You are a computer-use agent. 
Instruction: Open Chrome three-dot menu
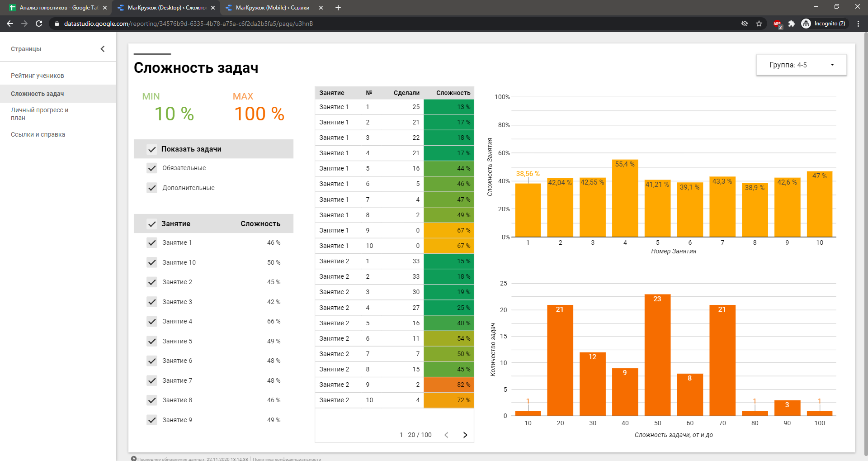[858, 24]
